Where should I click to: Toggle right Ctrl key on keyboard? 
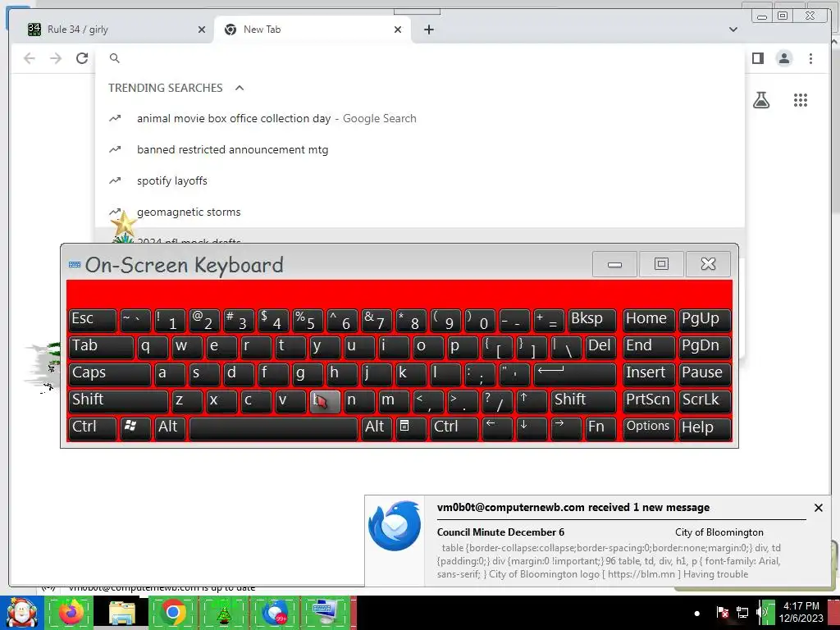454,428
